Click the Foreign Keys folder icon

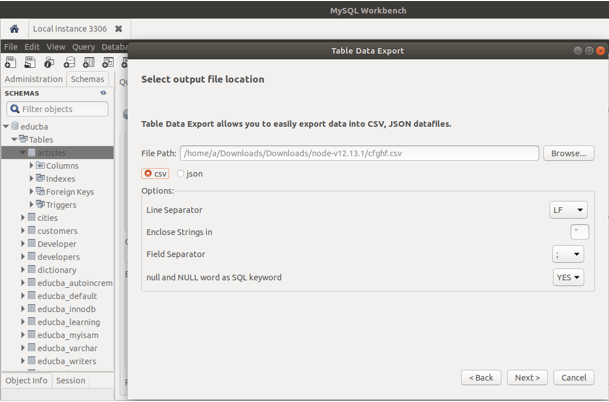40,191
